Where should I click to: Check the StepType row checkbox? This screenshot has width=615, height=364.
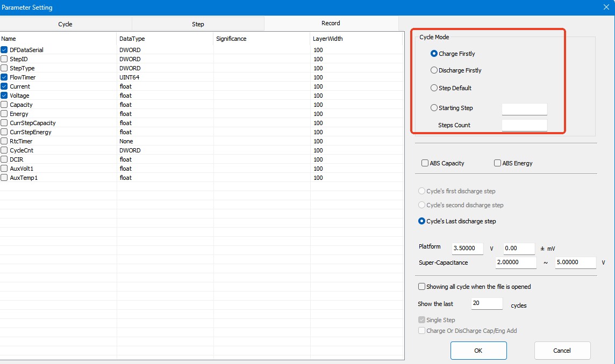point(4,68)
